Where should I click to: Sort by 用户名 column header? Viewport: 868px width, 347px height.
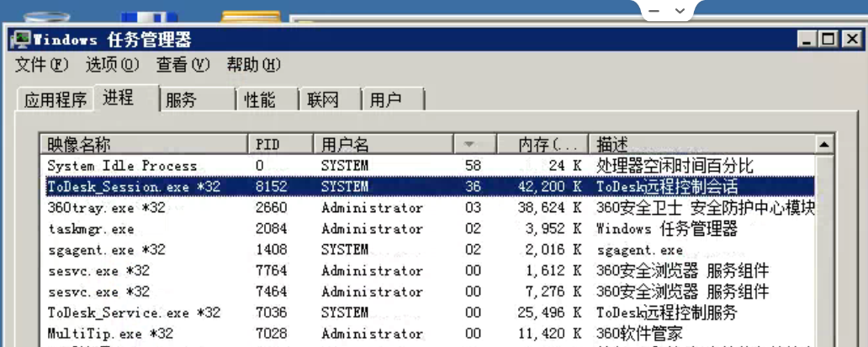383,145
